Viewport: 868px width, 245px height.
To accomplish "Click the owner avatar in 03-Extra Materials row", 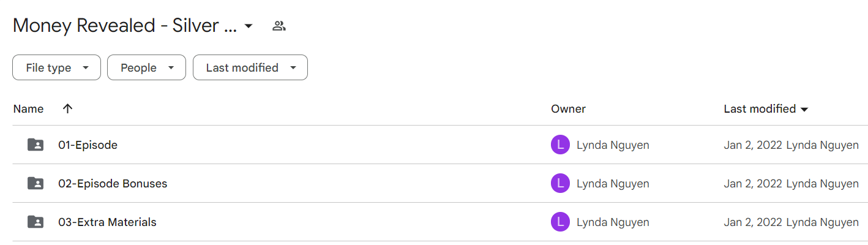I will [560, 222].
